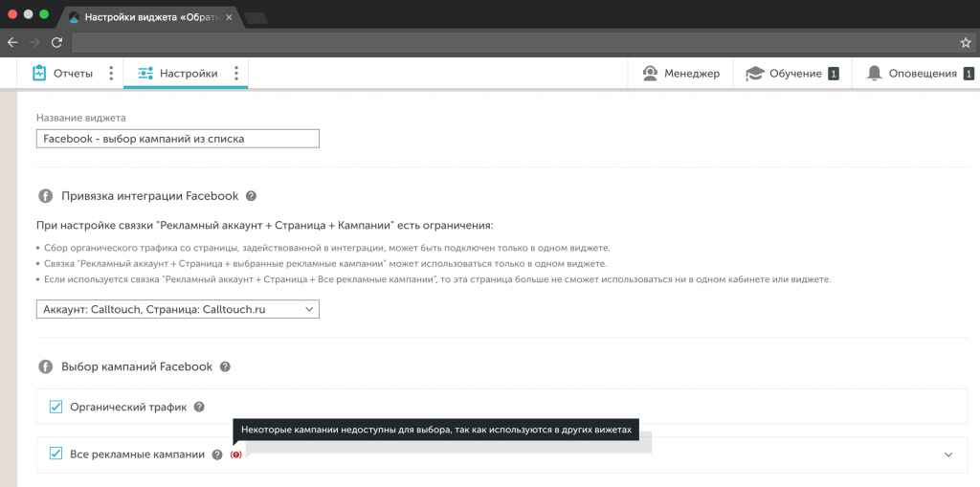
Task: Click the Обучение graduation cap icon
Action: [755, 74]
